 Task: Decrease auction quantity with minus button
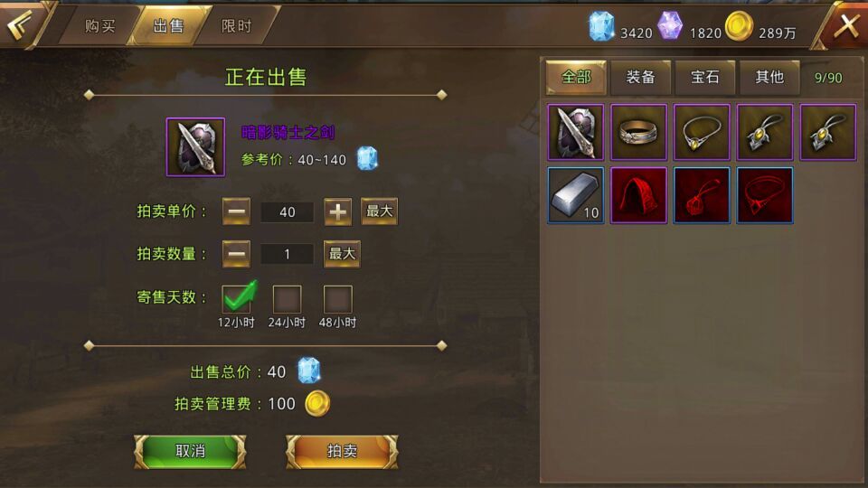[x=236, y=254]
